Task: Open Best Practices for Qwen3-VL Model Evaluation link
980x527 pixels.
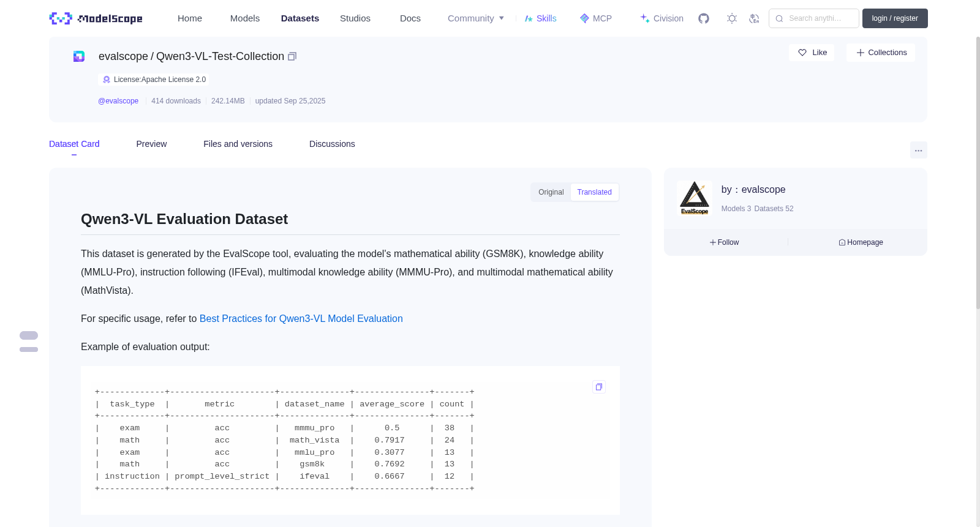Action: [301, 318]
